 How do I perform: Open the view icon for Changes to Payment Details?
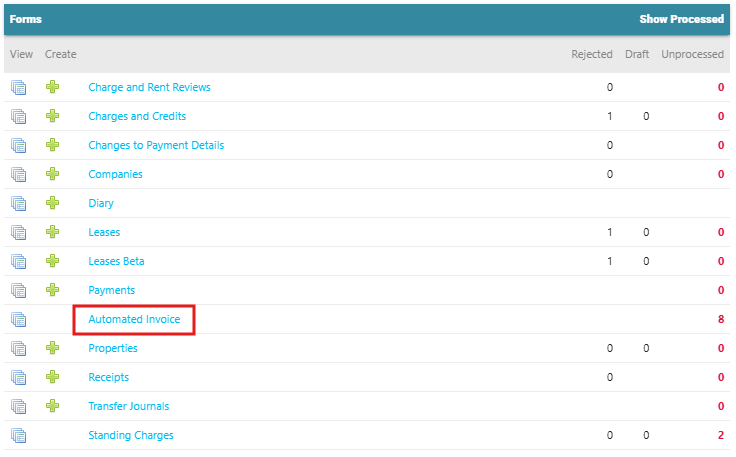[x=19, y=145]
